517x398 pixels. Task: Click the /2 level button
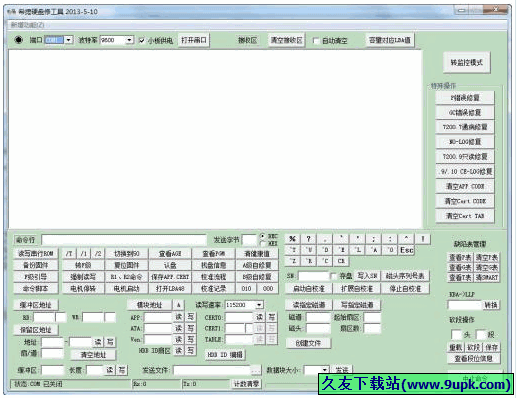pos(98,254)
